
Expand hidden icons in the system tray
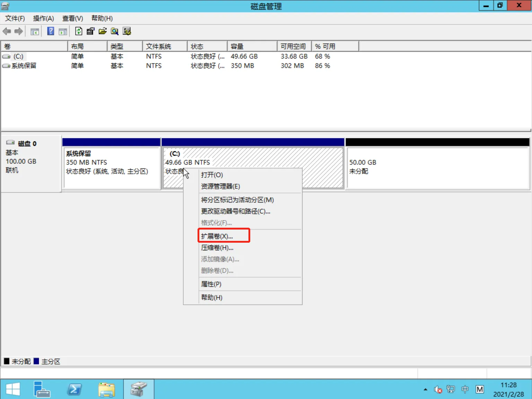425,389
